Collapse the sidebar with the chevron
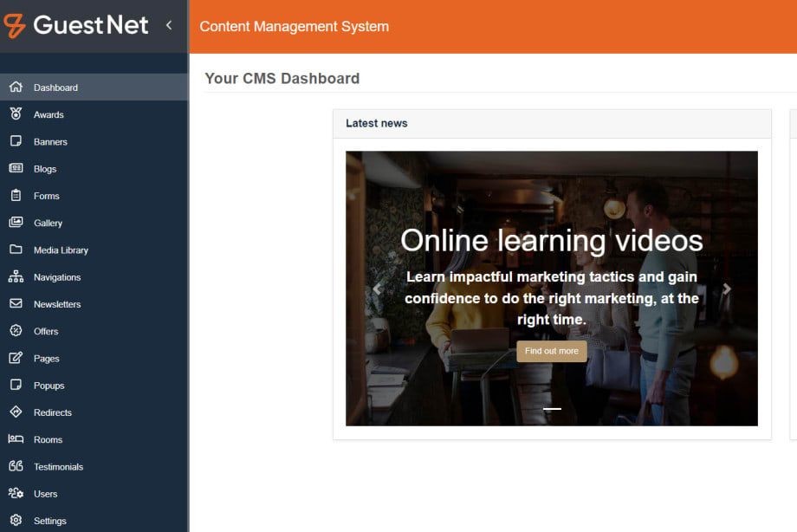This screenshot has width=797, height=532. [169, 25]
